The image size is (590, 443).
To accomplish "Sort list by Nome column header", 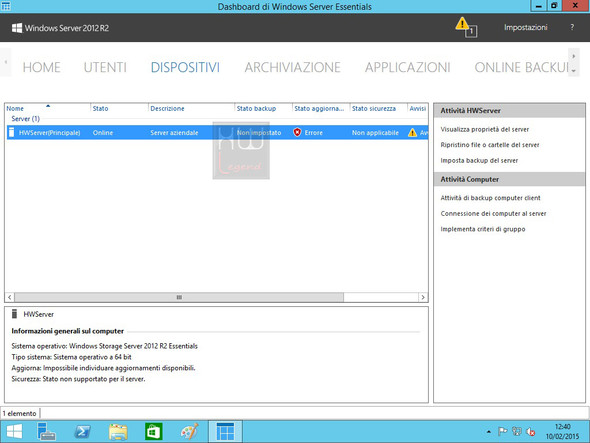I will [15, 108].
